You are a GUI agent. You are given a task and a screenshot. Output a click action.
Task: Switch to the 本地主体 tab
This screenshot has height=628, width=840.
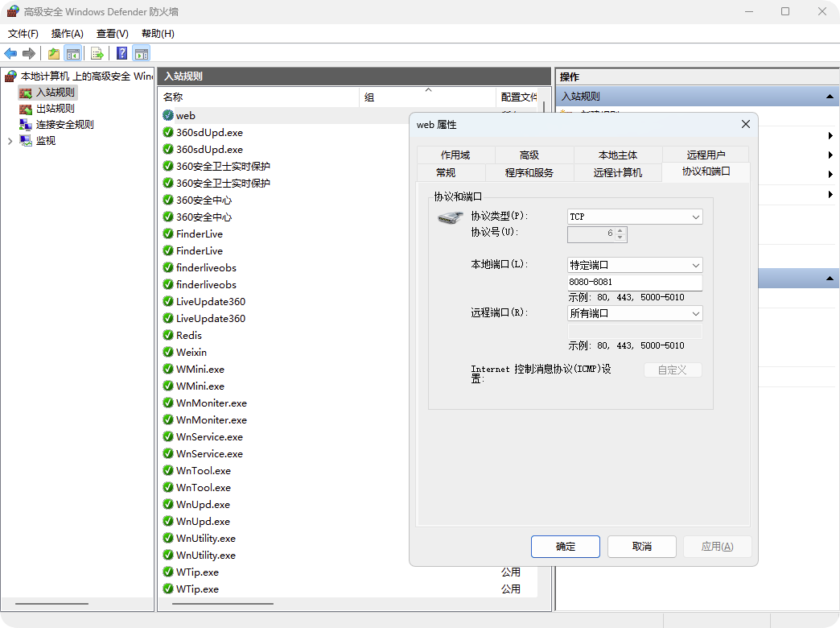618,155
